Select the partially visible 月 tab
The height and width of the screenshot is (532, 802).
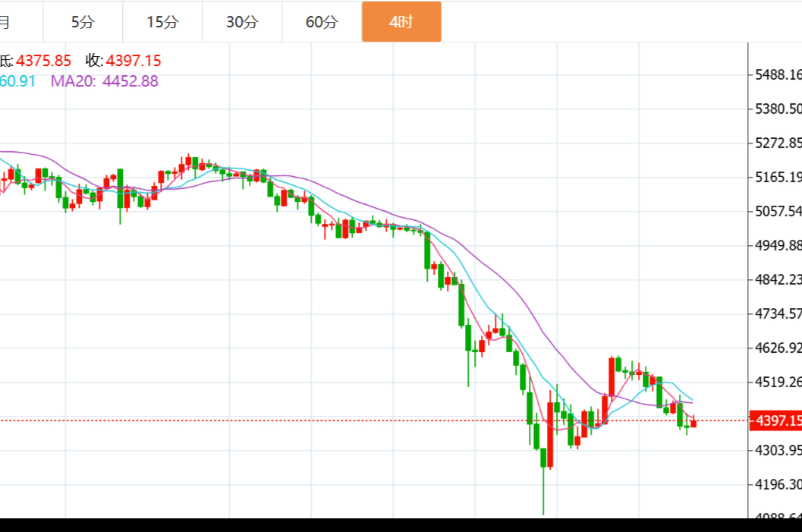click(x=6, y=22)
